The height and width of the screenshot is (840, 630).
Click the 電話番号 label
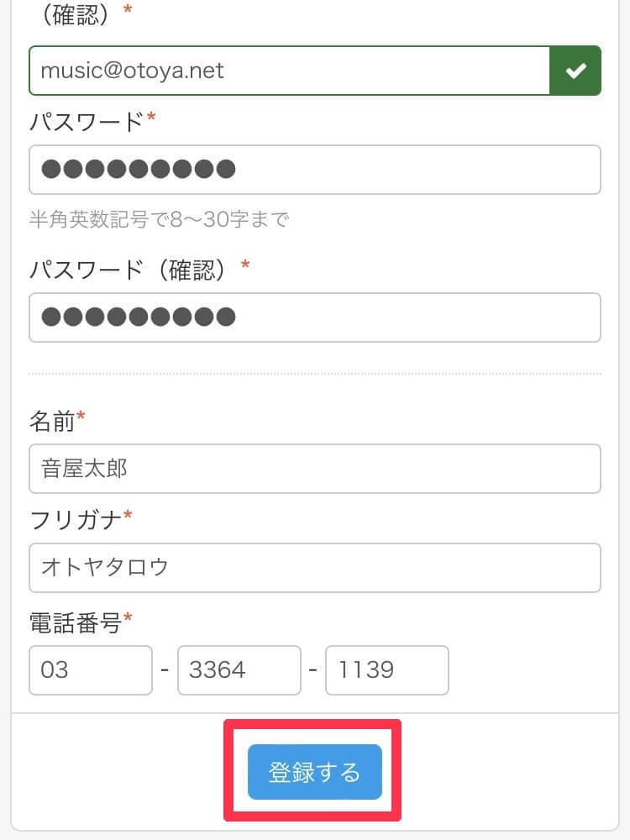(76, 622)
